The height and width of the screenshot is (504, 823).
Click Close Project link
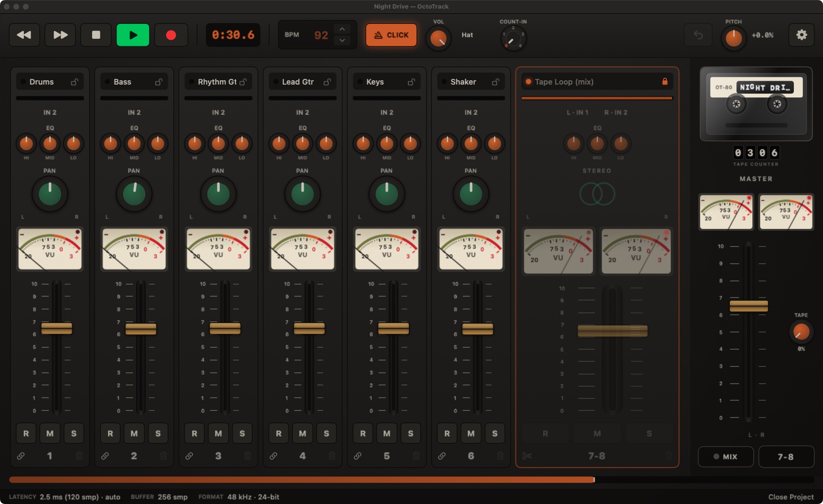[791, 497]
